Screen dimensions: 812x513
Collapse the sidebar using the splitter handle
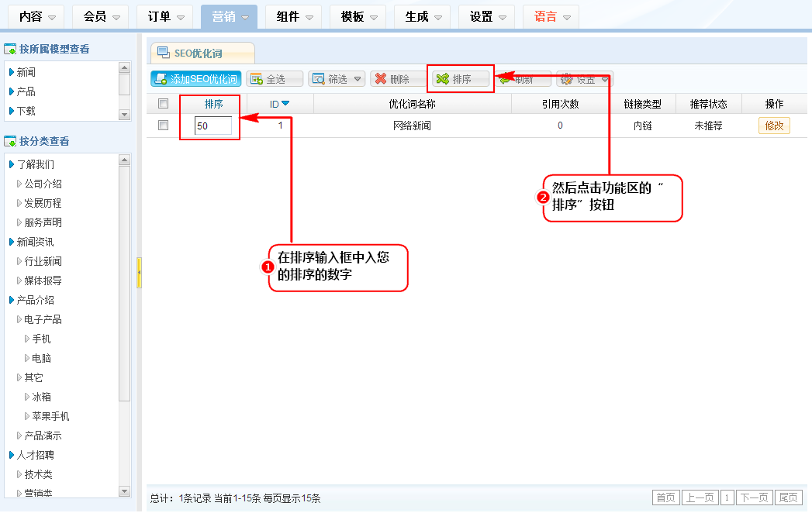point(139,273)
